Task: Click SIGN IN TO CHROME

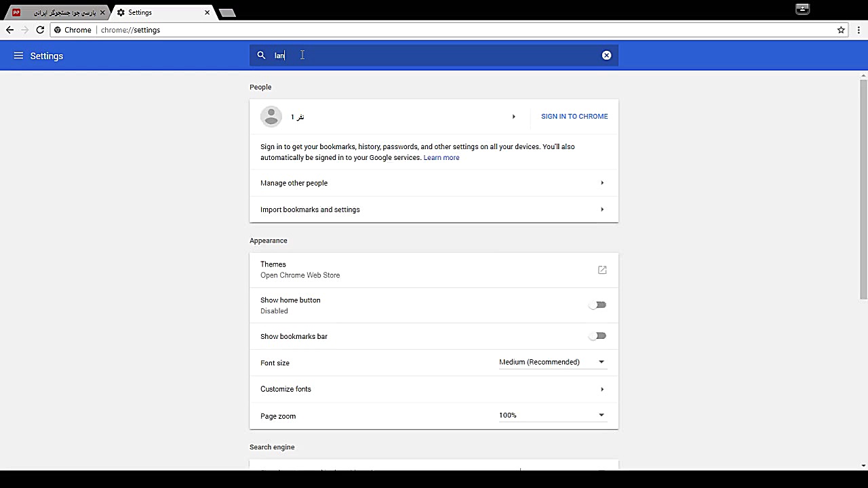Action: click(x=574, y=117)
